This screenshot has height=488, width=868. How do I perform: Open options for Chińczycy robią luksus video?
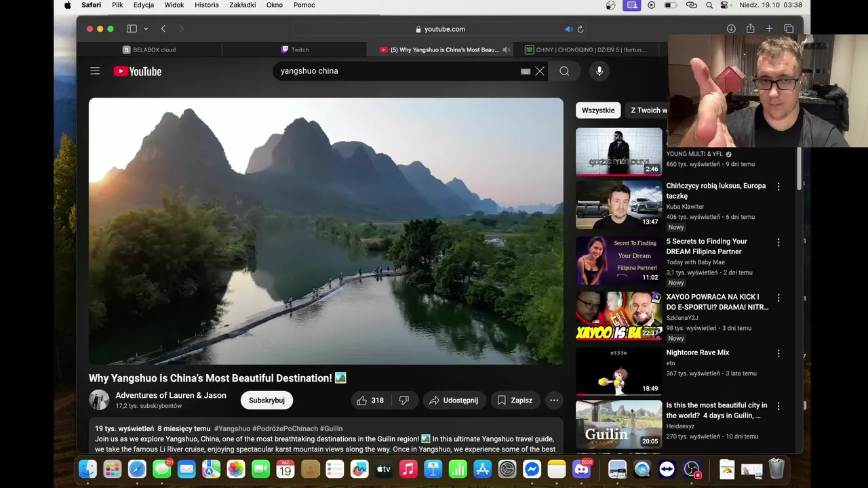point(778,186)
